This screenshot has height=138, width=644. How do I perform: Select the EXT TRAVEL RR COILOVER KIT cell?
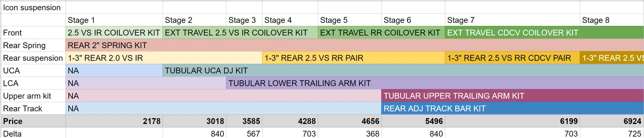point(381,33)
